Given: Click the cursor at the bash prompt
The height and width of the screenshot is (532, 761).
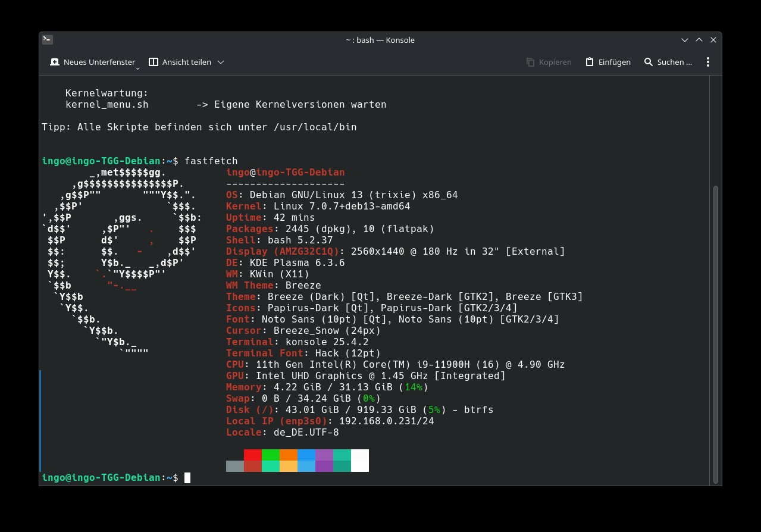Looking at the screenshot, I should pyautogui.click(x=187, y=478).
